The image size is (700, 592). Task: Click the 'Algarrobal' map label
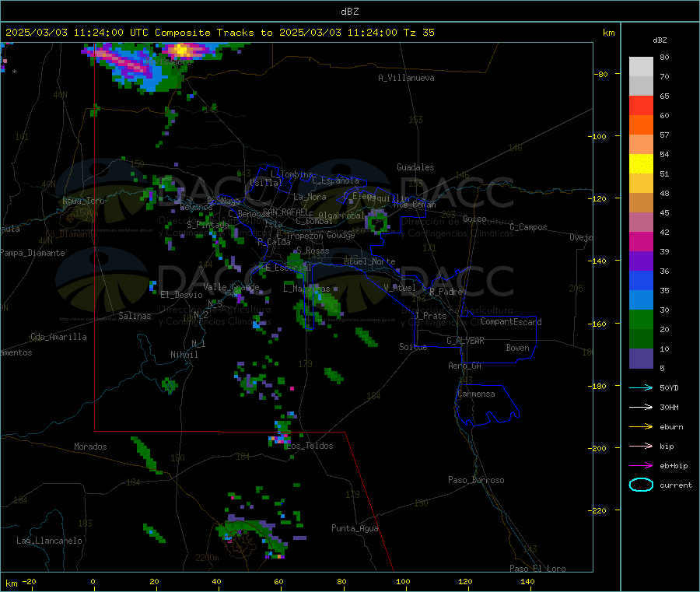pos(341,215)
